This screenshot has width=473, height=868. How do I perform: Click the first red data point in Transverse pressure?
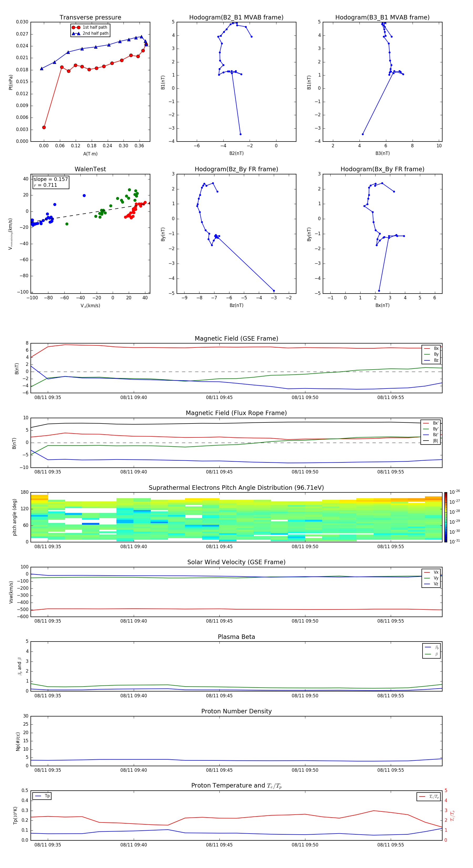click(44, 127)
